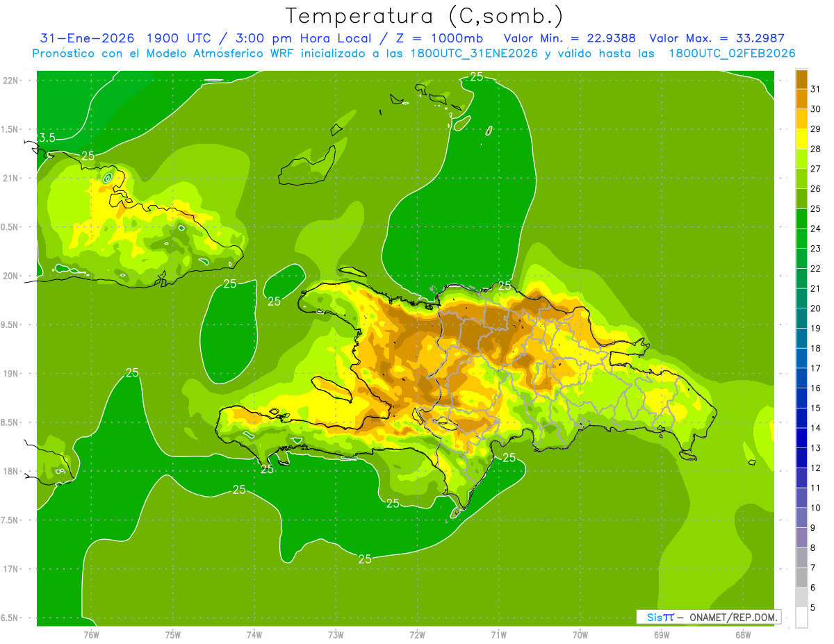Click the '76W' longitude axis label
Image resolution: width=834 pixels, height=644 pixels.
click(x=91, y=635)
